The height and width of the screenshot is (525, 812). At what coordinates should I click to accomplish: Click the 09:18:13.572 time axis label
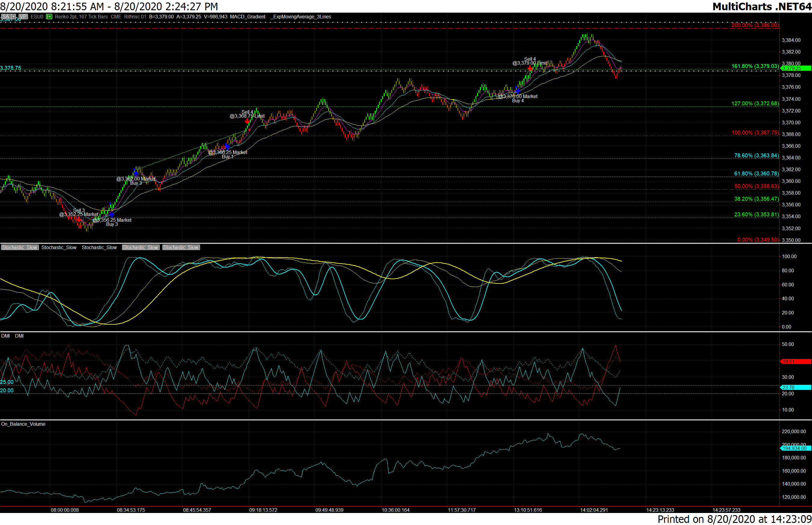pos(263,510)
